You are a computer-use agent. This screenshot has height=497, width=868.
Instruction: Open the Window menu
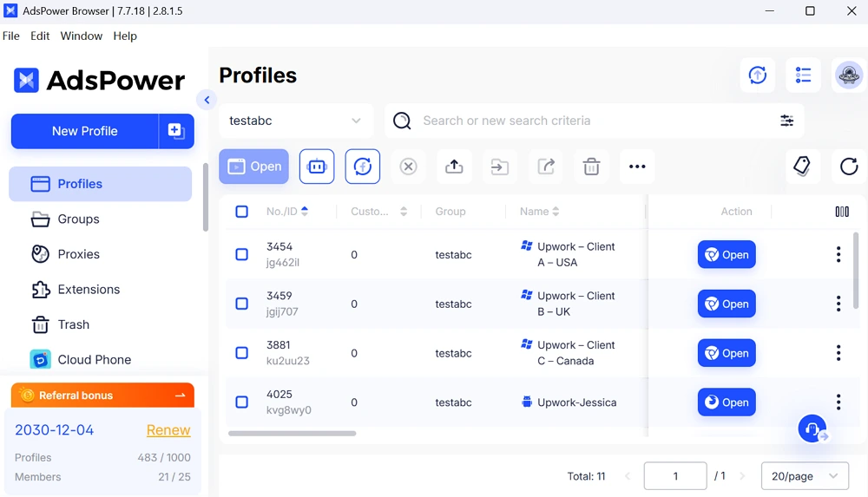click(x=82, y=36)
